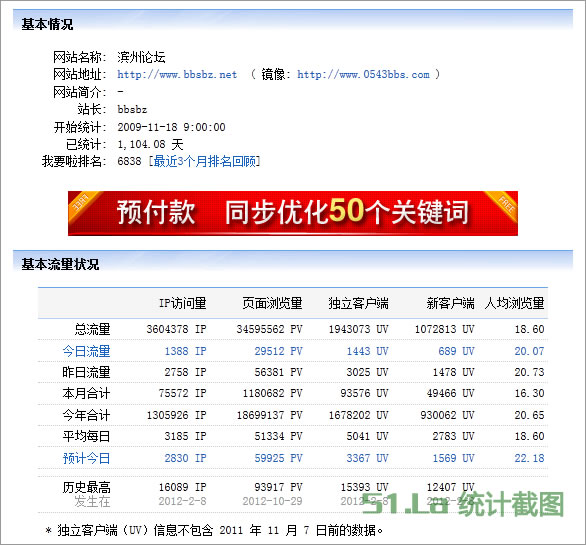
Task: Open the mirror link http://www.0543bbs.com
Action: (x=363, y=74)
